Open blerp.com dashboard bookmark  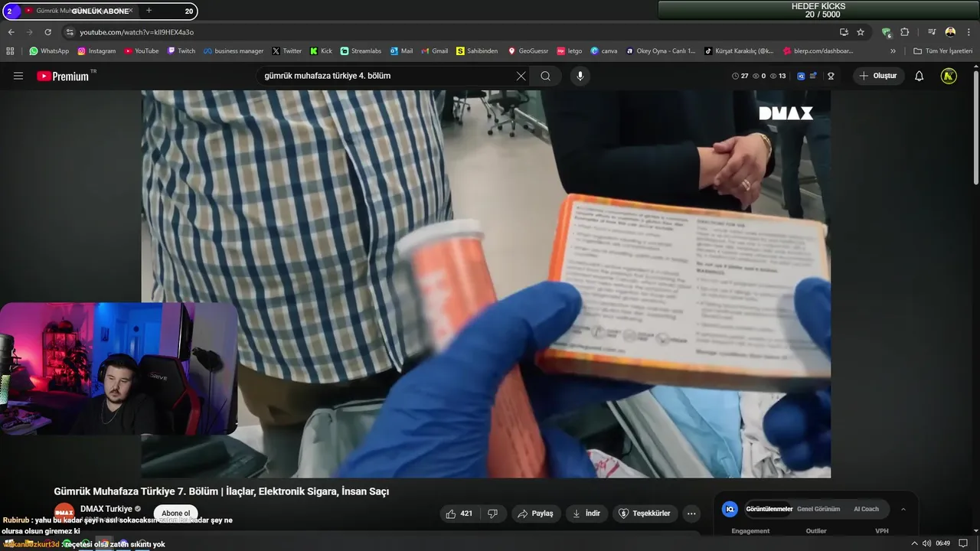coord(818,51)
